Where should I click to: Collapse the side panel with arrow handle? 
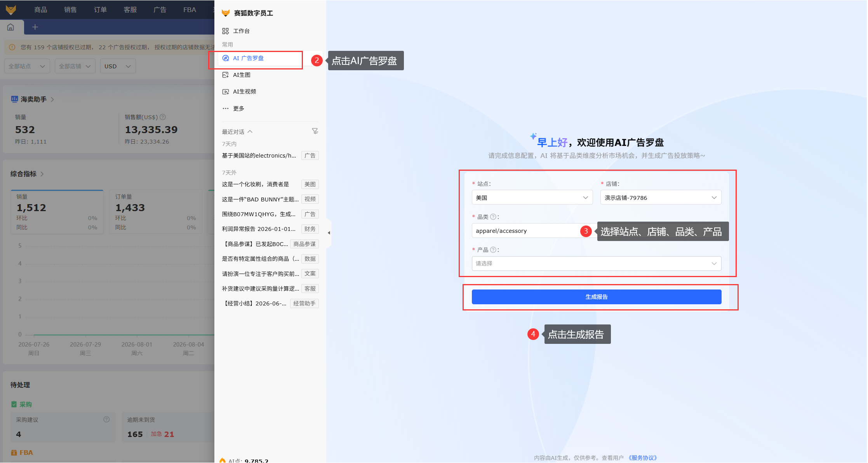tap(329, 233)
